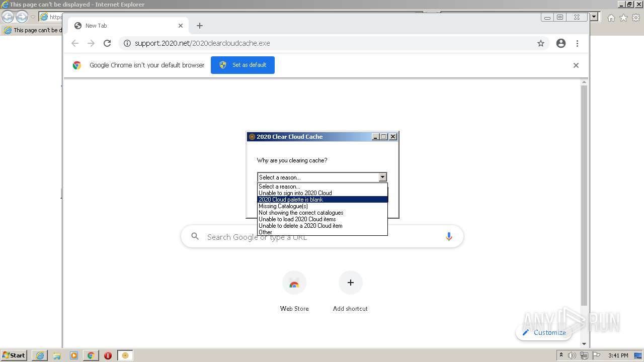The width and height of the screenshot is (644, 362).
Task: Click 2020 Clear Cloud Cache title icon
Action: pyautogui.click(x=252, y=137)
